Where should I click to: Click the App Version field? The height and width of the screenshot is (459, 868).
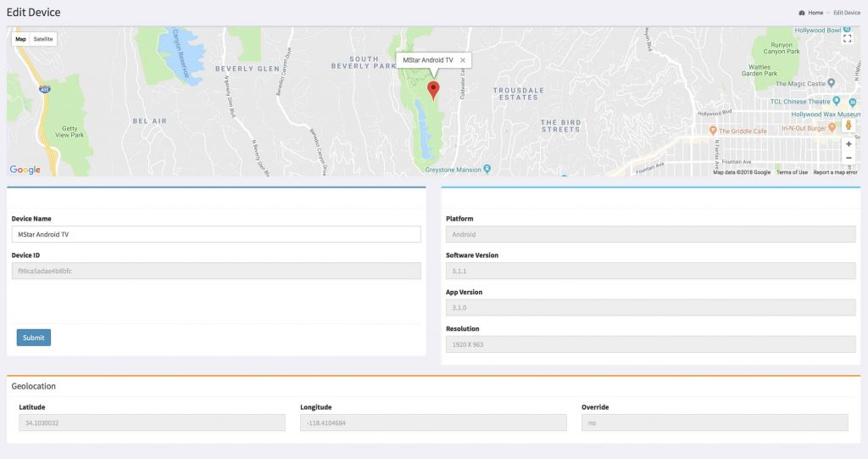tap(650, 308)
